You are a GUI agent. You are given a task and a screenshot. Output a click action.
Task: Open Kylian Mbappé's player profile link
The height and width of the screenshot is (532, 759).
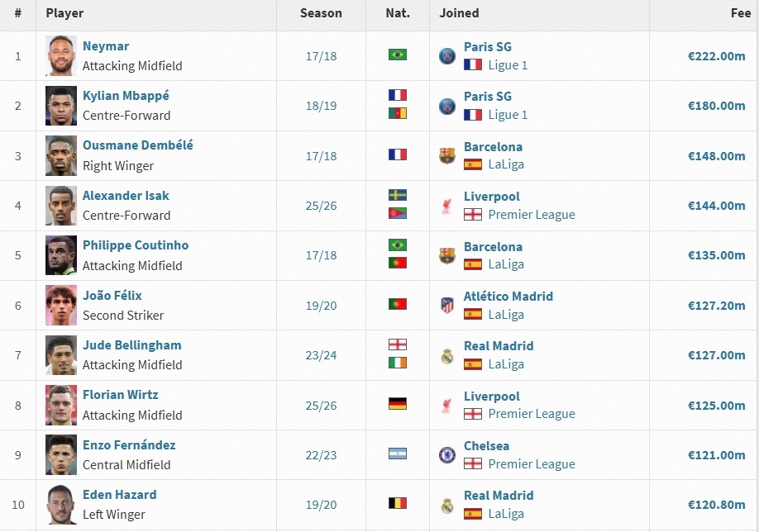[126, 96]
